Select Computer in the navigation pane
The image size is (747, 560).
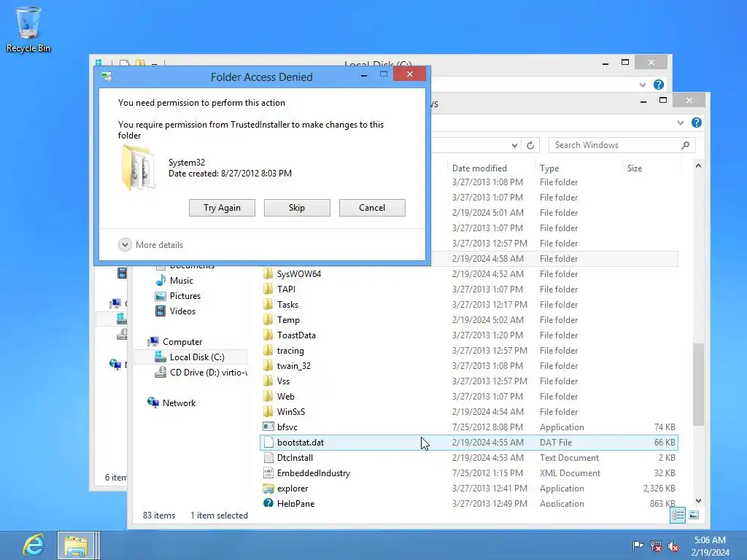pos(182,342)
